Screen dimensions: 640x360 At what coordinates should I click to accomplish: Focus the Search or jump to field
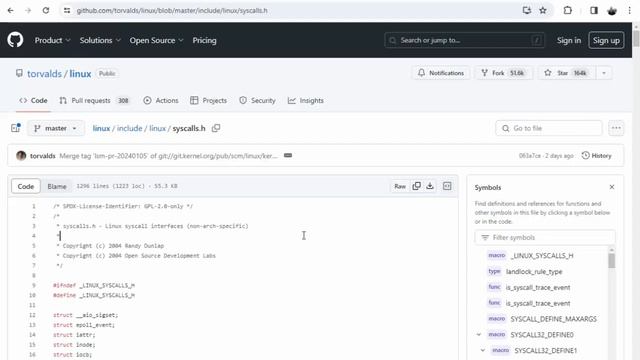pos(464,40)
